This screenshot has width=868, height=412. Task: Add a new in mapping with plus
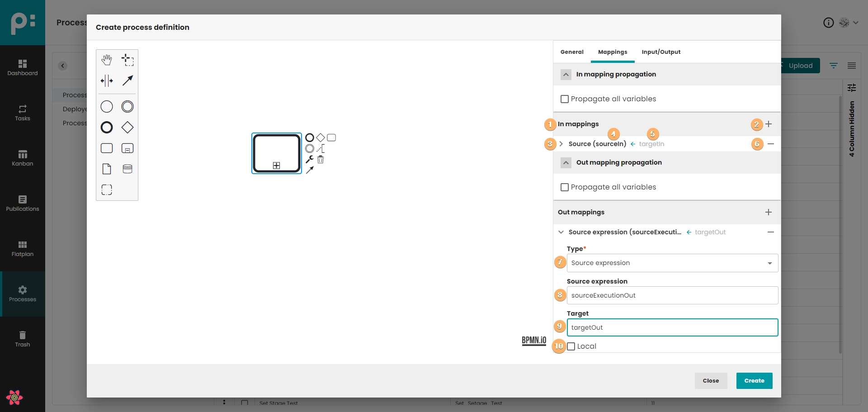tap(769, 124)
